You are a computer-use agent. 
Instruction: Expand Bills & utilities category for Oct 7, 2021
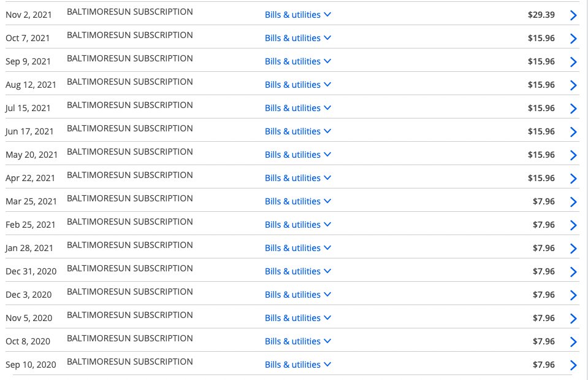pos(298,38)
